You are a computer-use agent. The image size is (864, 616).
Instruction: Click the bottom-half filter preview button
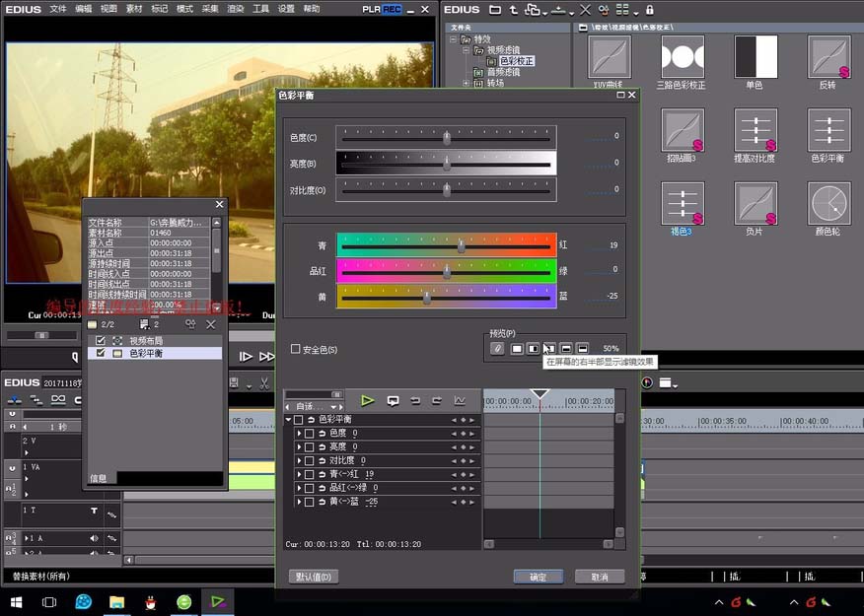(583, 349)
